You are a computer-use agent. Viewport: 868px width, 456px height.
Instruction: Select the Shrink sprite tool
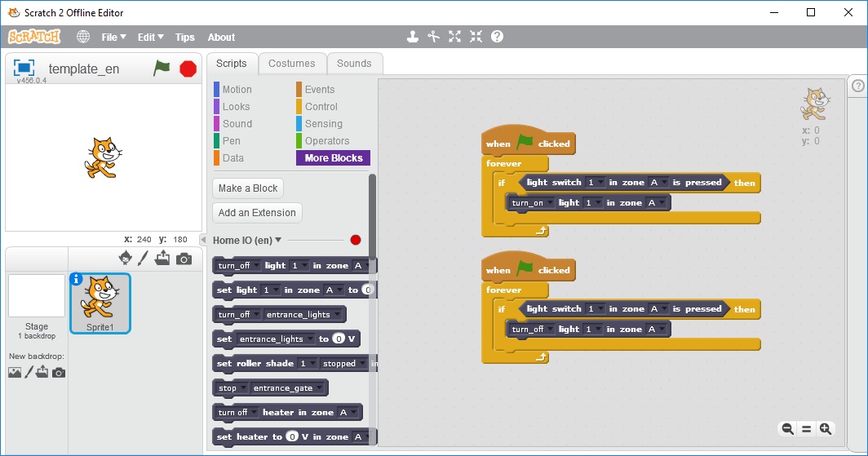pyautogui.click(x=476, y=37)
